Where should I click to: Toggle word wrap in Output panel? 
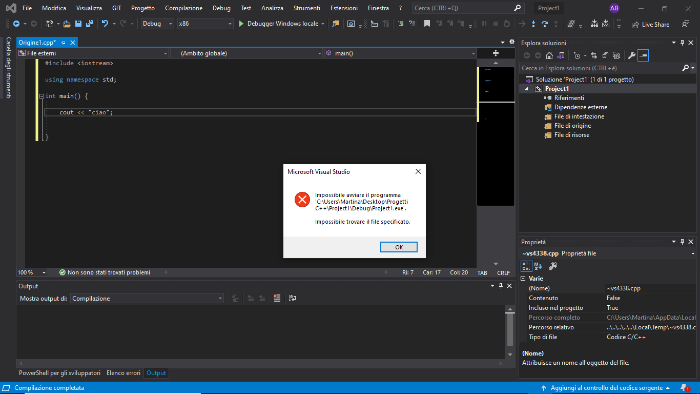pos(292,299)
